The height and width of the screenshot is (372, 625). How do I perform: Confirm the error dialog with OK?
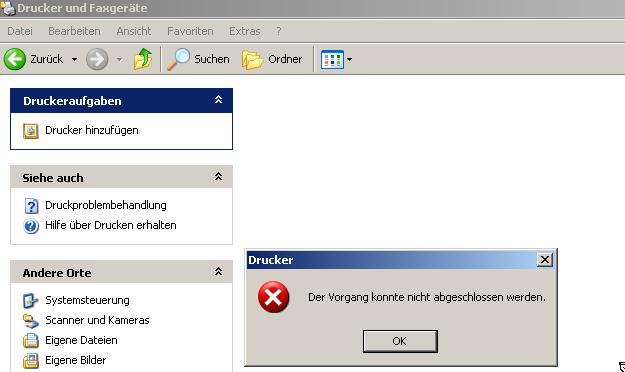[400, 341]
